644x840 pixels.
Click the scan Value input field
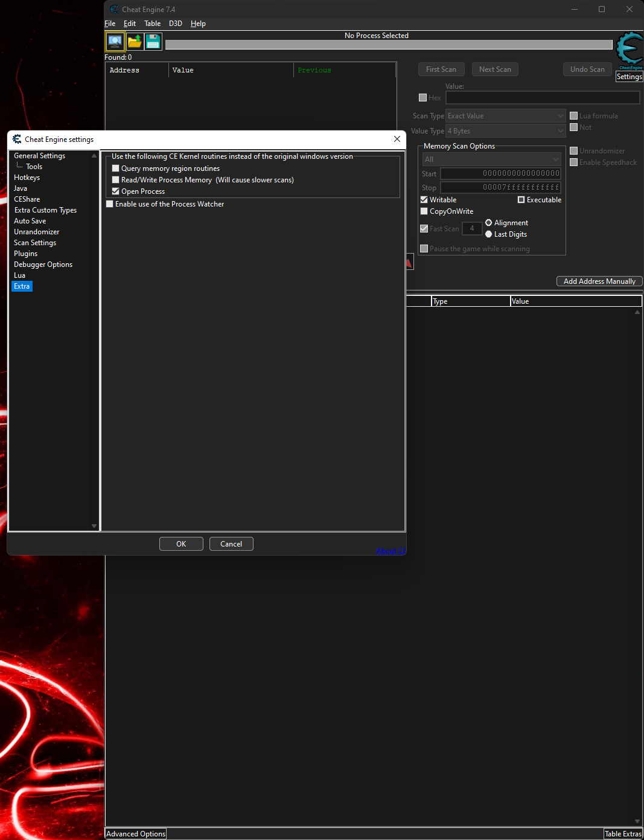tap(543, 97)
